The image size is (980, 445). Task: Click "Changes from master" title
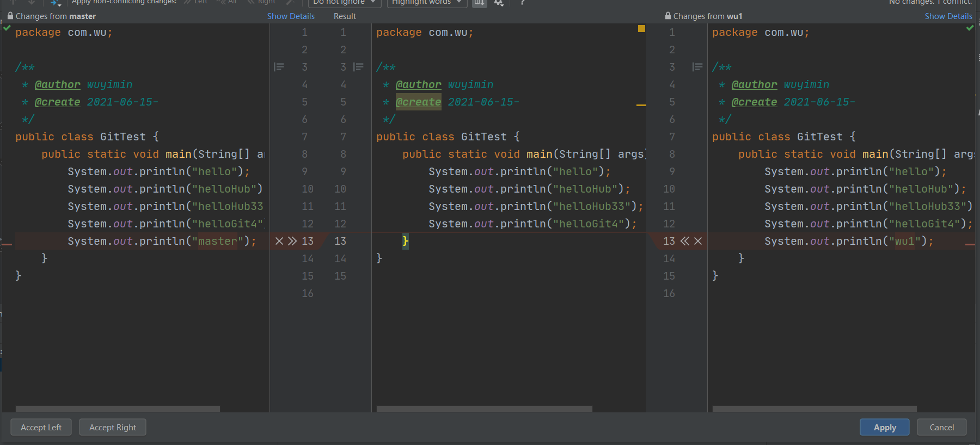(56, 16)
